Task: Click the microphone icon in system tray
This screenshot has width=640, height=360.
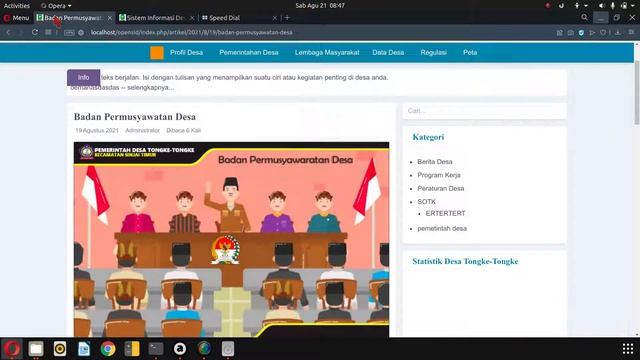Action: coord(613,6)
